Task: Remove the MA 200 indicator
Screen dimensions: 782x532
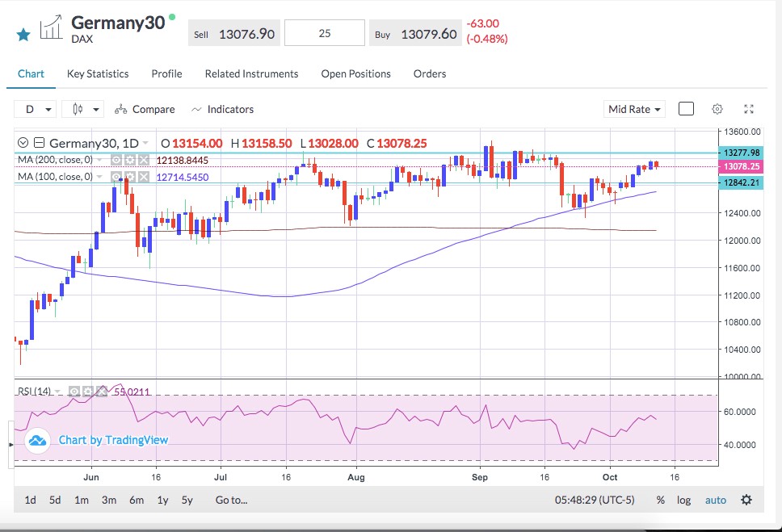Action: click(143, 160)
